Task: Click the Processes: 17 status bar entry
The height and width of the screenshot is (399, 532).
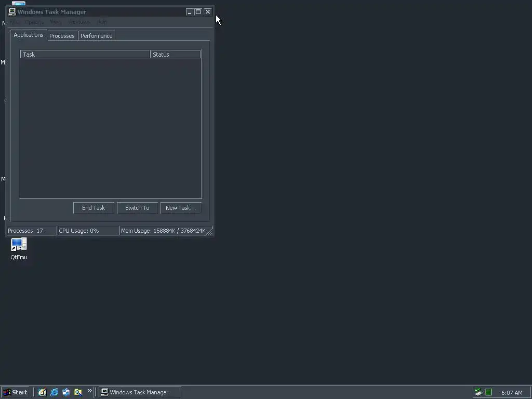Action: pos(32,231)
